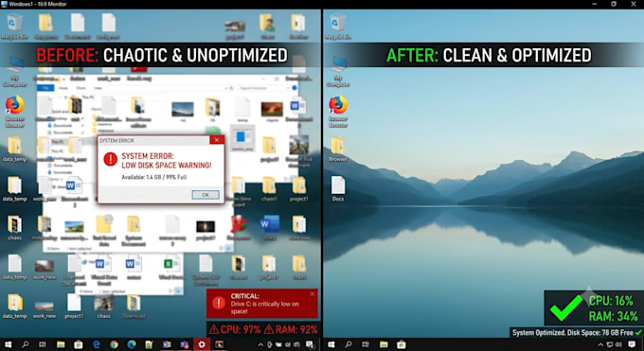Open Microsoft Store from the Before taskbar
Screen dimensions: 644x351
pos(78,344)
